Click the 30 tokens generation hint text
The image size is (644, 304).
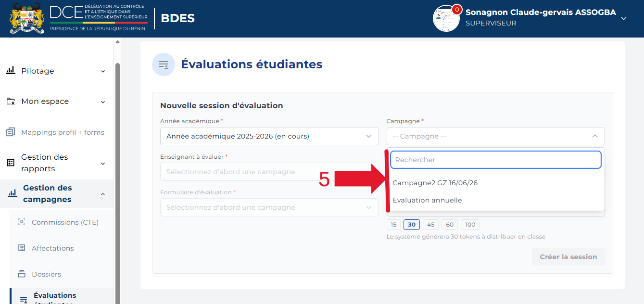[x=466, y=237]
